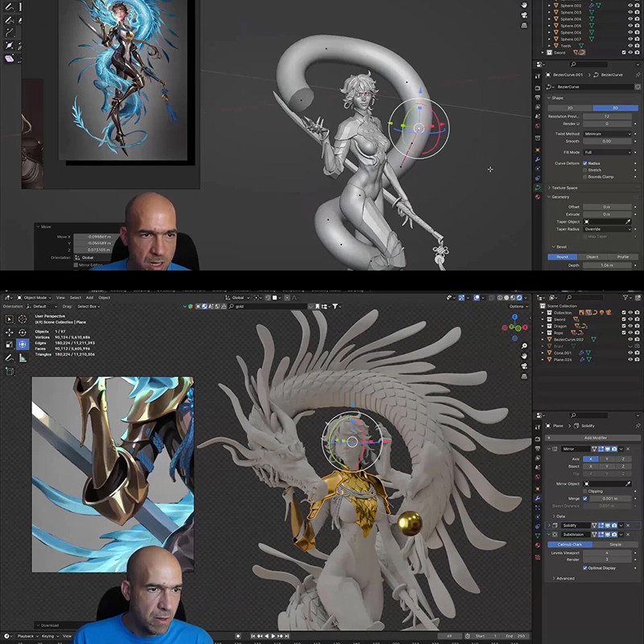The width and height of the screenshot is (644, 644).
Task: Select the Move tool in lower viewport toolbar
Action: pyautogui.click(x=9, y=332)
